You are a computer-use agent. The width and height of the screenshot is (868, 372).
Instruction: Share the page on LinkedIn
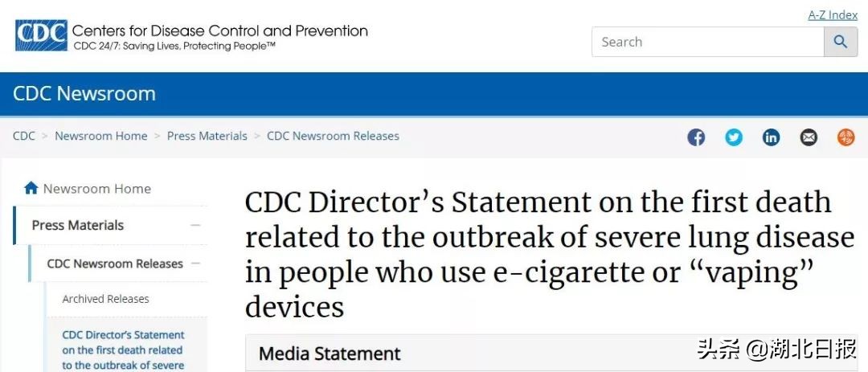771,137
